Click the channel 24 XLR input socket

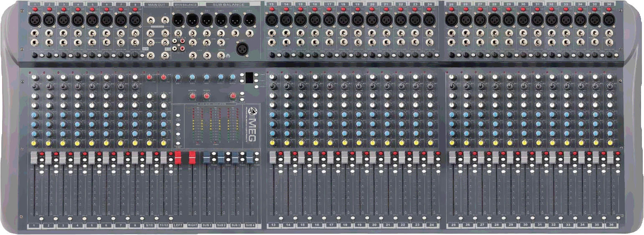pos(429,19)
